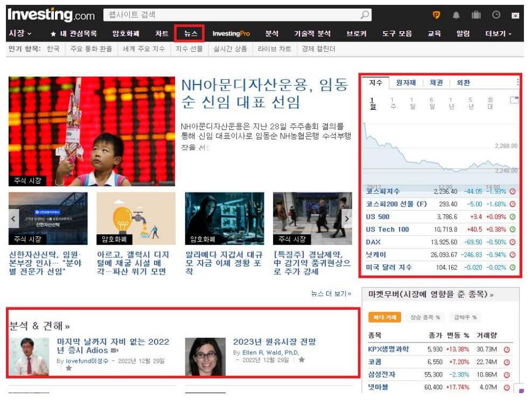
Task: Open the 아르고 갤럭시 디지털 article thumbnail
Action: (136, 218)
